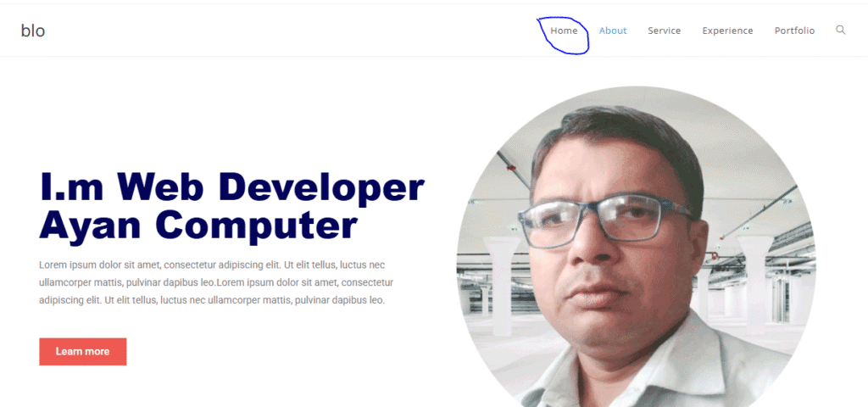This screenshot has height=407, width=868.
Task: Open the Home navigation item
Action: (x=564, y=31)
